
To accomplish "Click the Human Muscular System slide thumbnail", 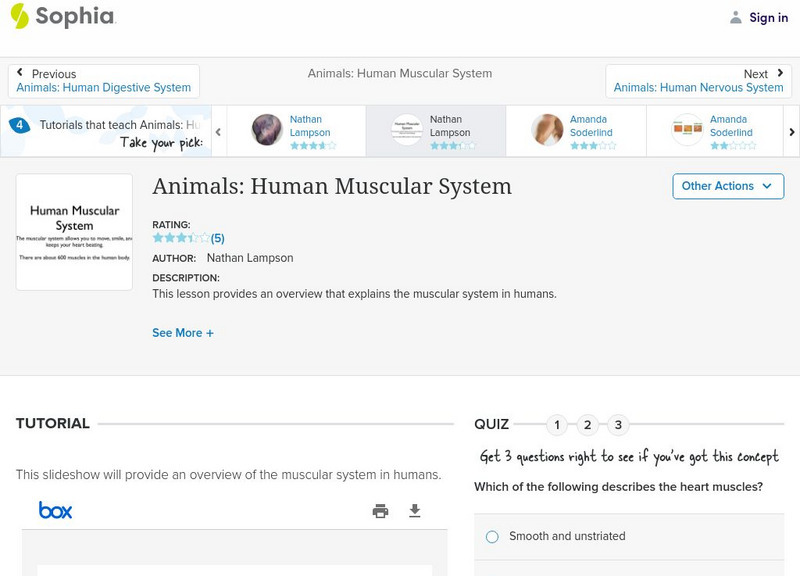I will [74, 232].
